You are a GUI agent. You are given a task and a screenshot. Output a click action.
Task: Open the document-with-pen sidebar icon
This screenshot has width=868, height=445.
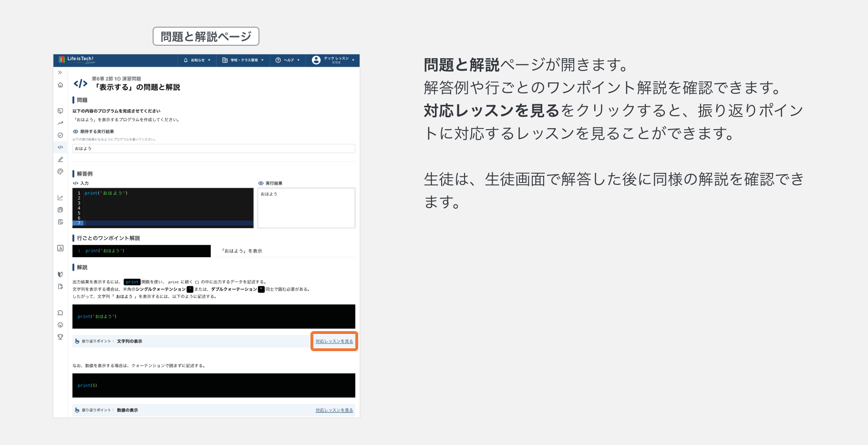tap(60, 222)
